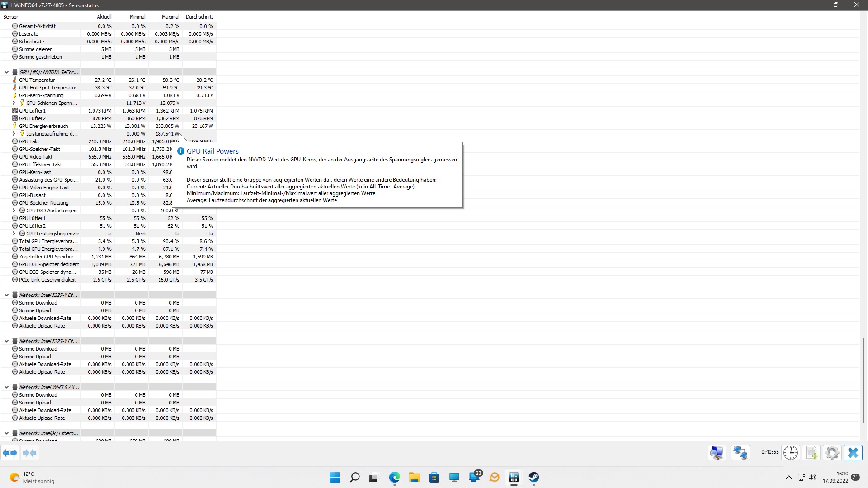
Task: Expand GPU Leistungsbegrenzer entry
Action: [14, 234]
